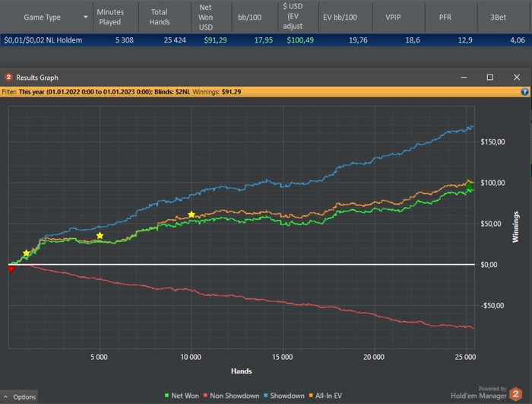Click the 5 308 minutes played cell
The image size is (532, 404).
[124, 40]
